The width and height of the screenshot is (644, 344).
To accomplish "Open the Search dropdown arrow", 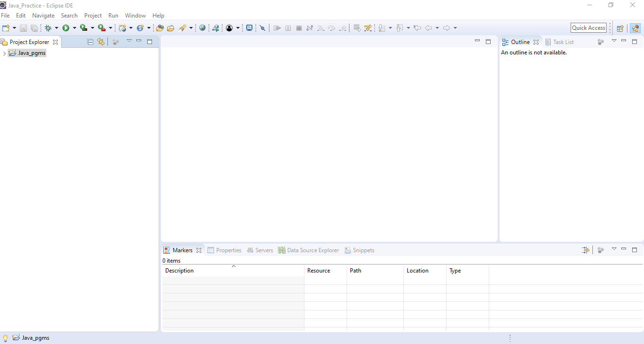I will (x=191, y=28).
